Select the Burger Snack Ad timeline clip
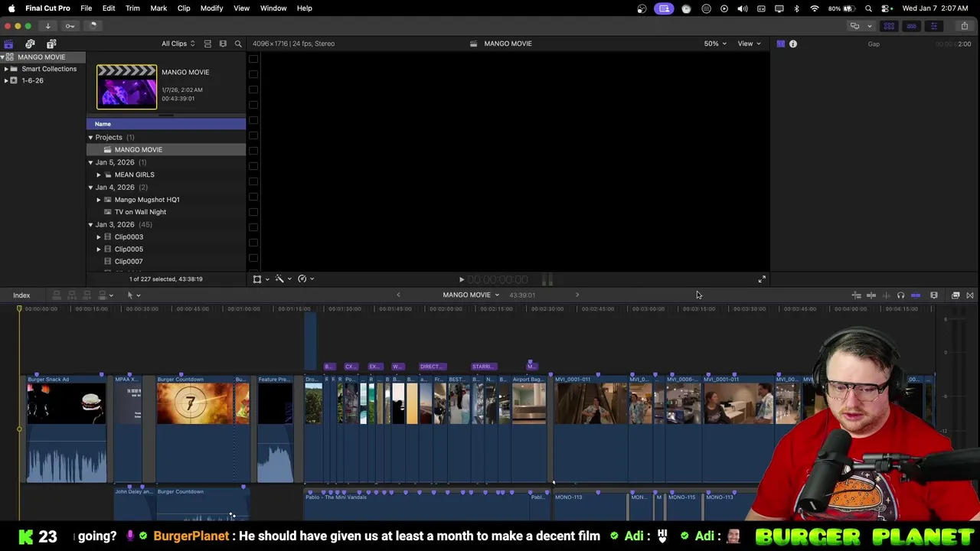980x551 pixels. pos(67,429)
